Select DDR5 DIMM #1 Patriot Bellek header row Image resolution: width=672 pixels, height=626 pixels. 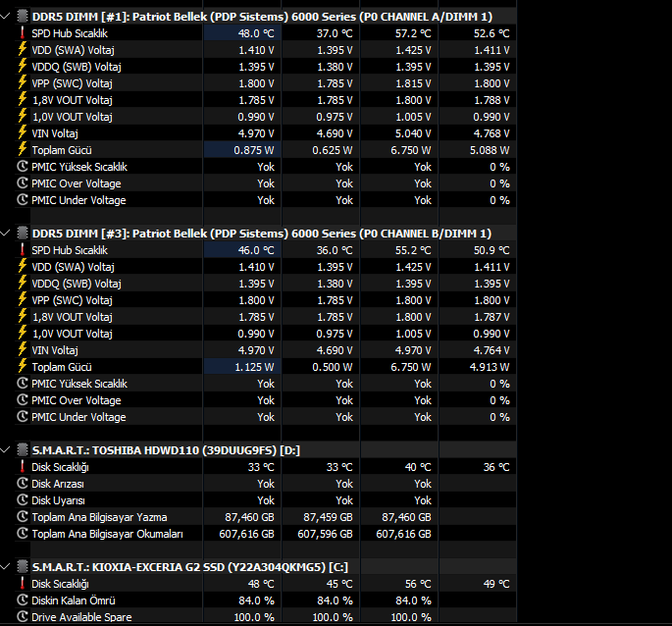click(x=262, y=17)
